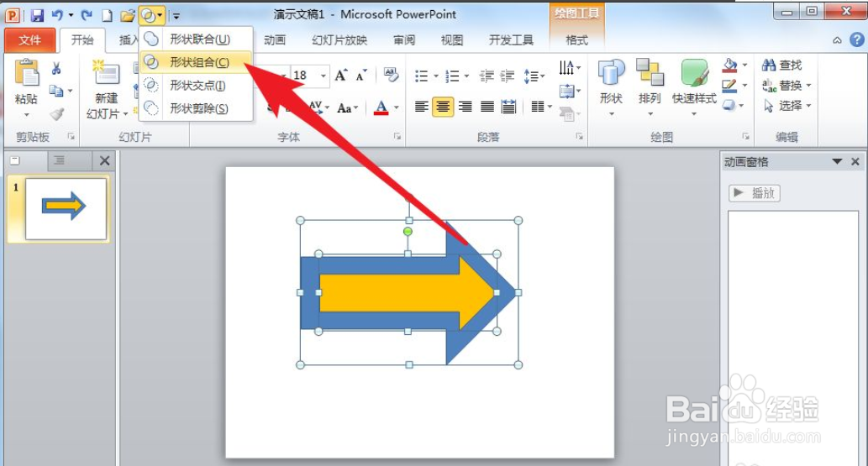
Task: Click the 播放 play button in animation pane
Action: (754, 193)
